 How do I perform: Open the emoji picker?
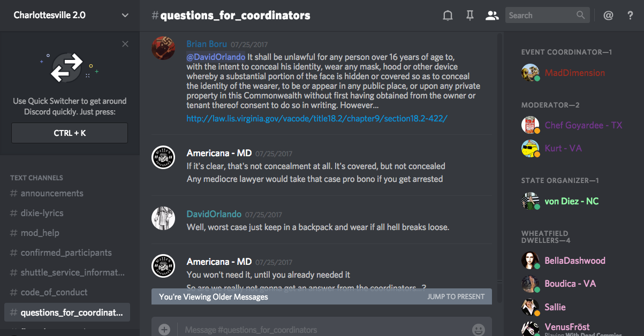tap(478, 329)
